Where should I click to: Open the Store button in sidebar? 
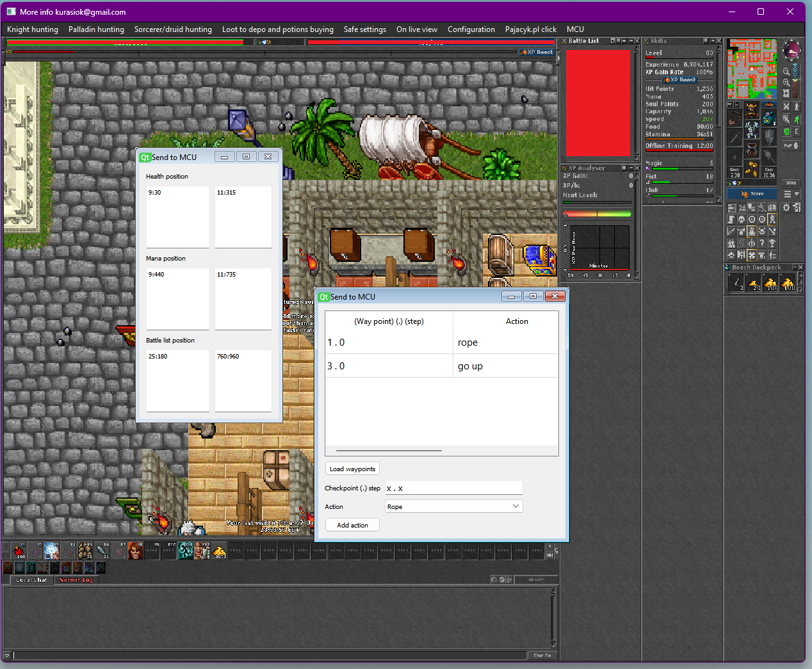[752, 193]
